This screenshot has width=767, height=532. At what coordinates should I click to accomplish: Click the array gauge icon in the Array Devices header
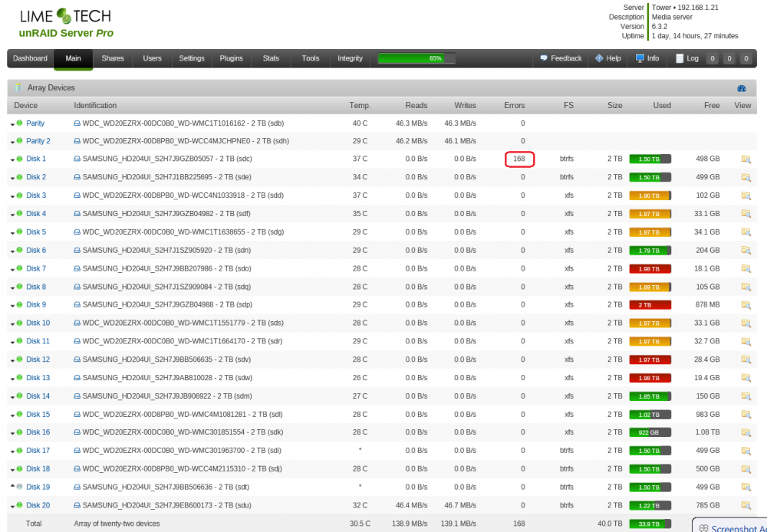[742, 88]
